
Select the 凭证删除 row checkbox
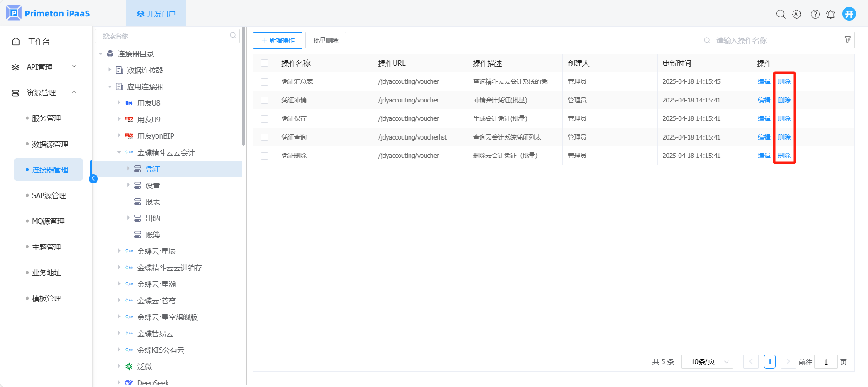264,156
